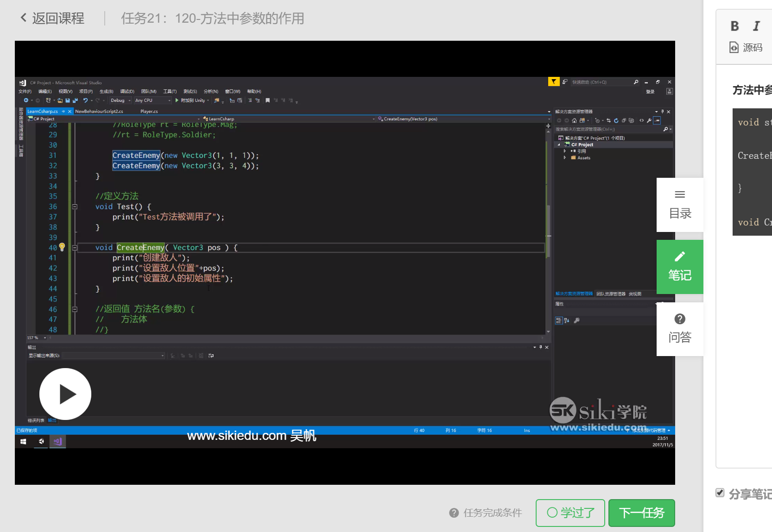Click the Pending Changes Filter clock icon
This screenshot has height=532, width=772.
click(x=597, y=120)
